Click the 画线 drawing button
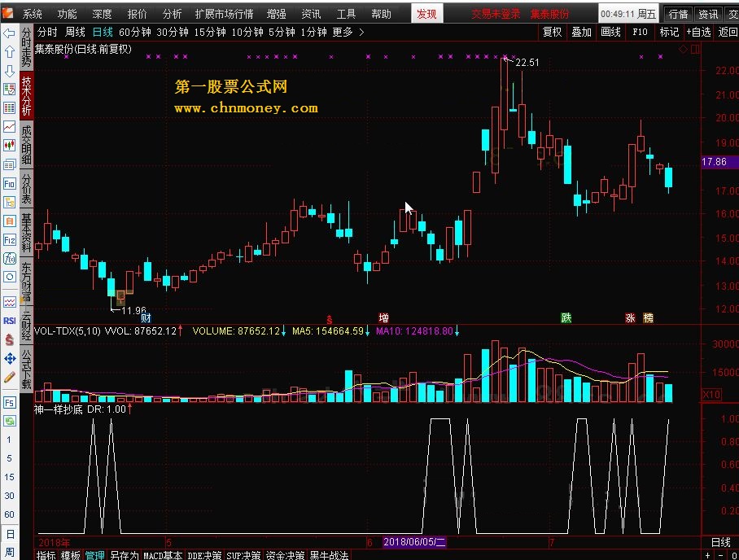The height and width of the screenshot is (560, 739). click(610, 32)
